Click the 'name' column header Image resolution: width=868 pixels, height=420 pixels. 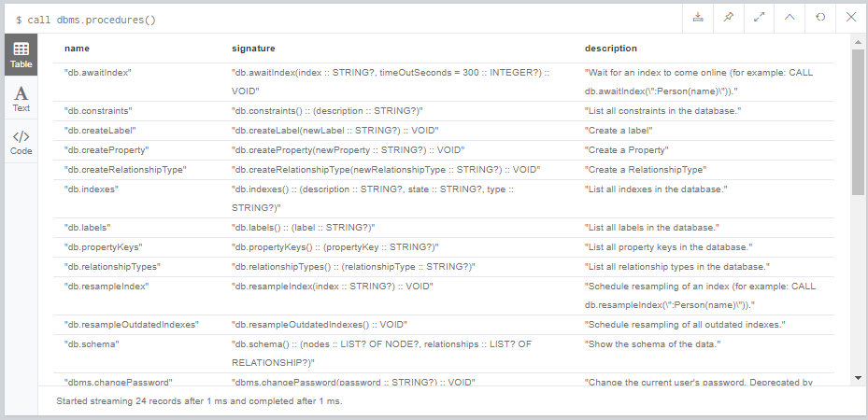[77, 49]
